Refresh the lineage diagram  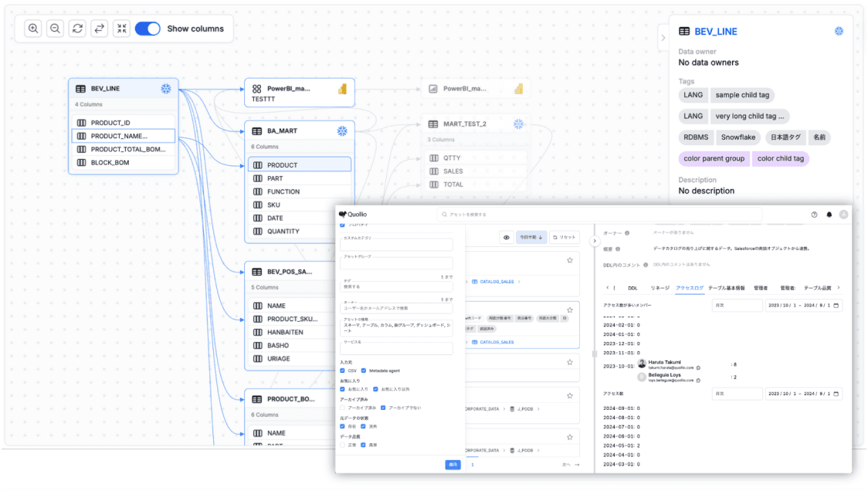tap(77, 29)
